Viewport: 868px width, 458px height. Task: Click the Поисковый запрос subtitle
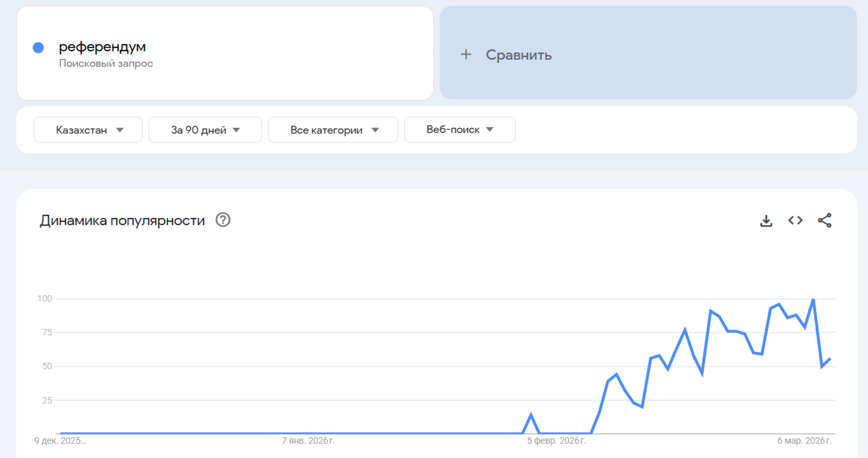[x=106, y=63]
